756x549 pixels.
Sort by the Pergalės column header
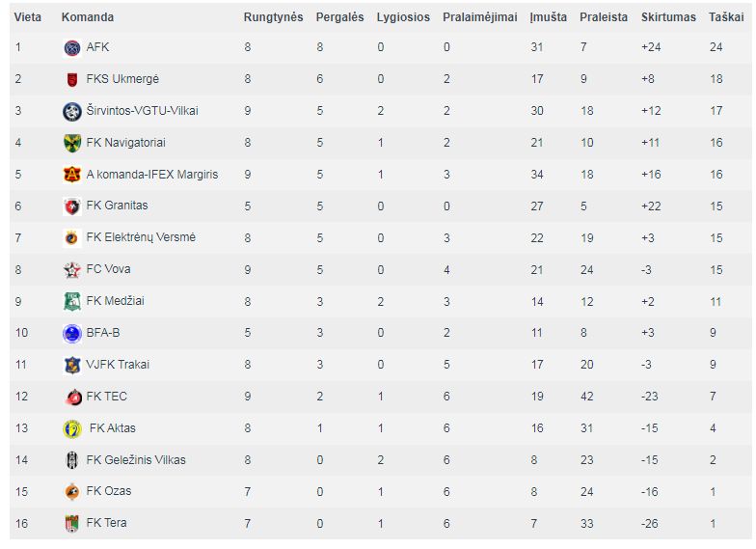[339, 17]
